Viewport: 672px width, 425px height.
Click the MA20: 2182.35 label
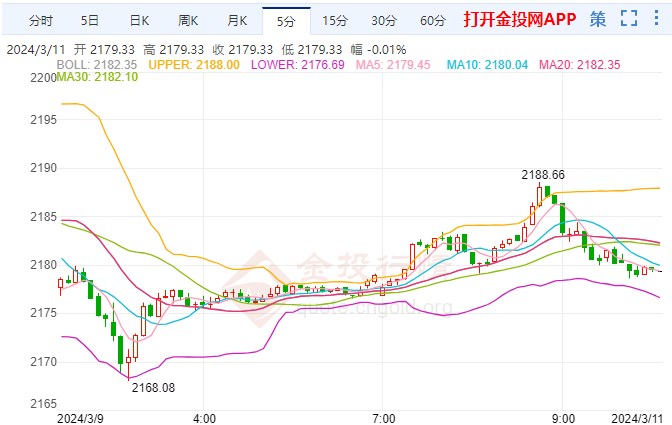tap(579, 65)
